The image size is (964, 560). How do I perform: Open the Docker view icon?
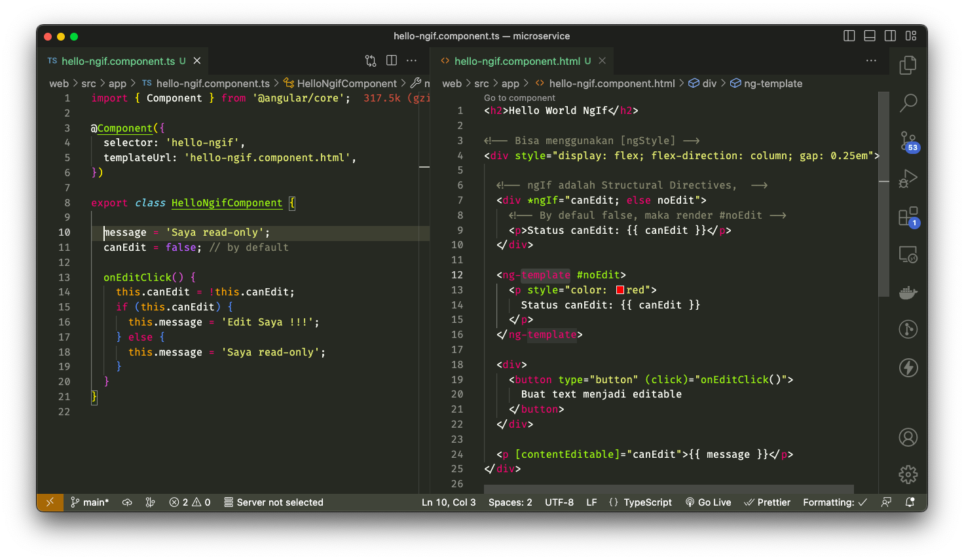click(908, 292)
